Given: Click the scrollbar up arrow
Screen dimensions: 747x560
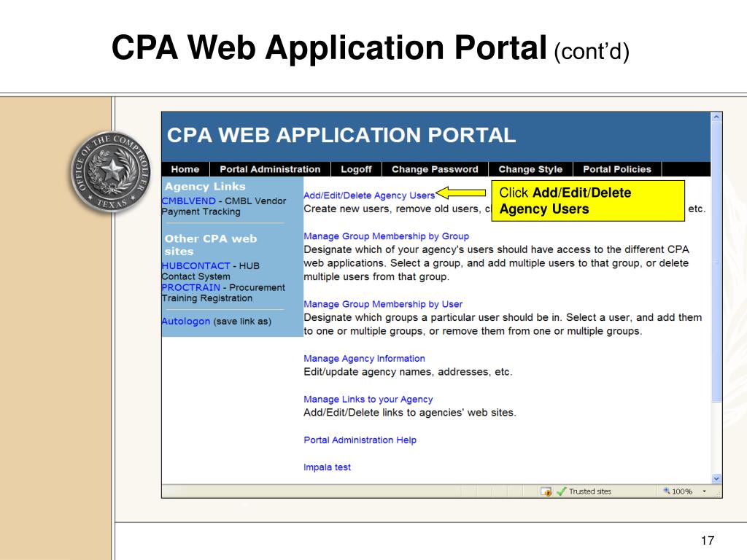Looking at the screenshot, I should click(716, 117).
